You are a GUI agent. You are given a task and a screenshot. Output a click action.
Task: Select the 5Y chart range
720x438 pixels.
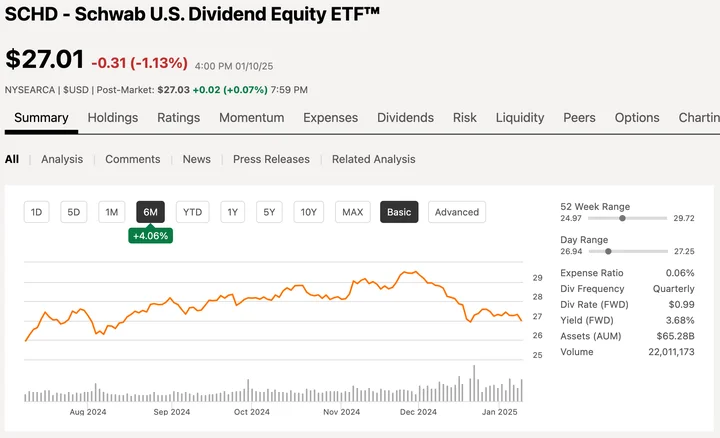pyautogui.click(x=269, y=212)
